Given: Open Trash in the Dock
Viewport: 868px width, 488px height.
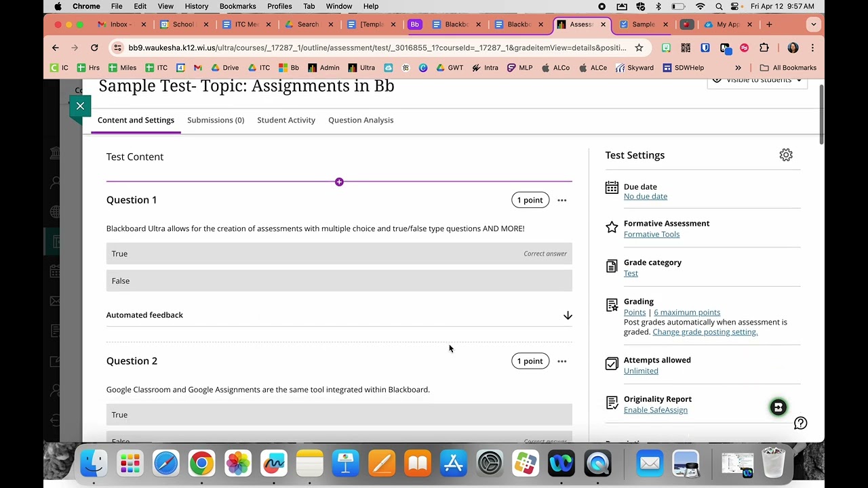Looking at the screenshot, I should (x=773, y=464).
